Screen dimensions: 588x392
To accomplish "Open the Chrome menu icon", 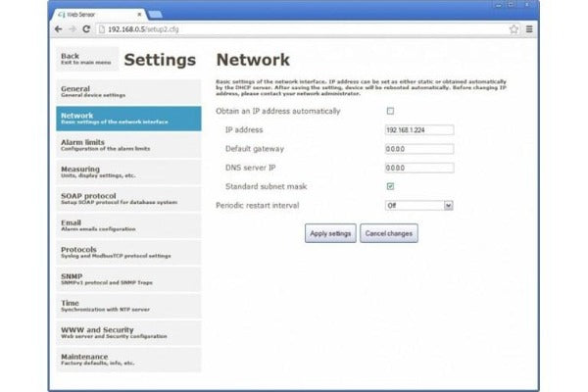I will coord(529,29).
